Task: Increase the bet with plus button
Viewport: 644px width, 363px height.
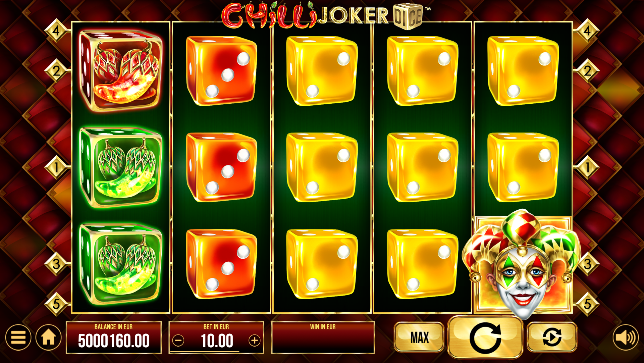Action: 255,341
